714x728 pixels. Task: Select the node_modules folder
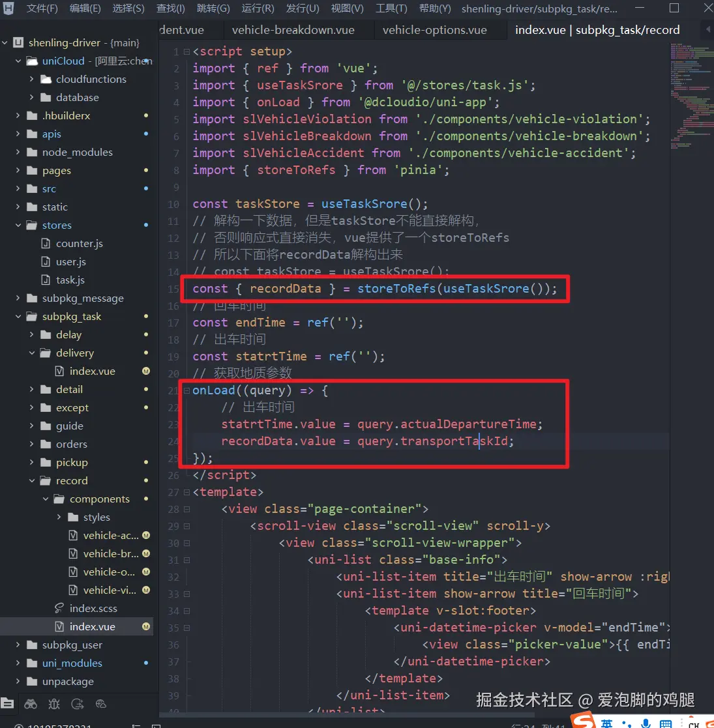77,153
